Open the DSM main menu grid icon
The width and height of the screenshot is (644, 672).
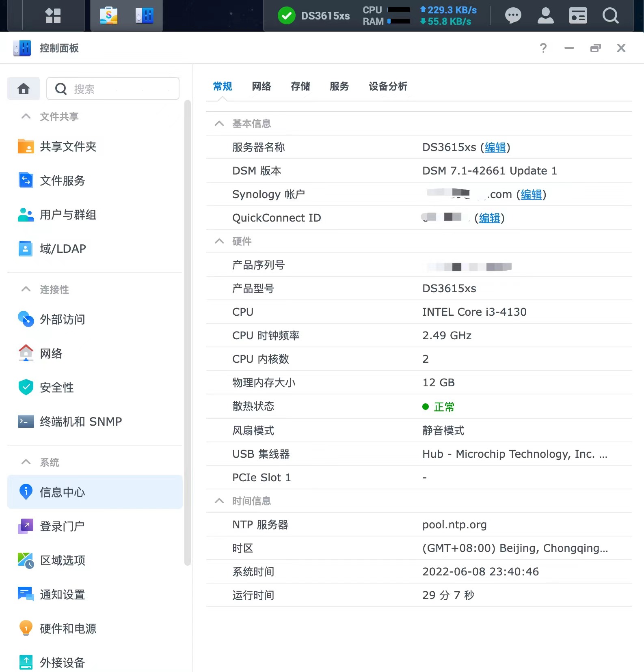(x=53, y=16)
